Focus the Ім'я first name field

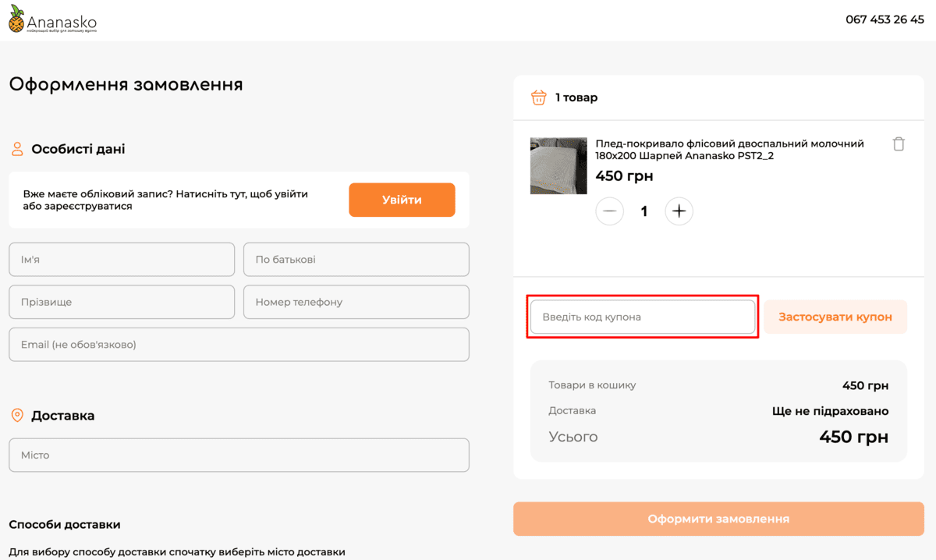coord(122,260)
